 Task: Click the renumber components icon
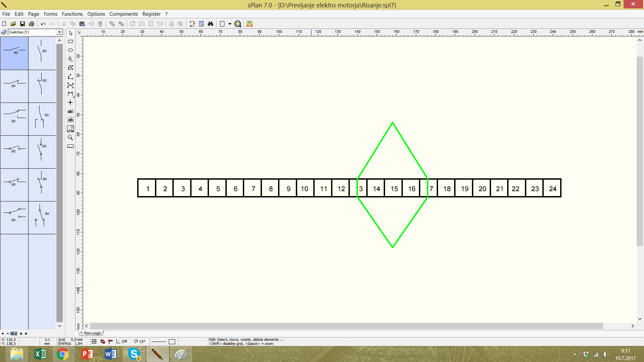point(192,24)
